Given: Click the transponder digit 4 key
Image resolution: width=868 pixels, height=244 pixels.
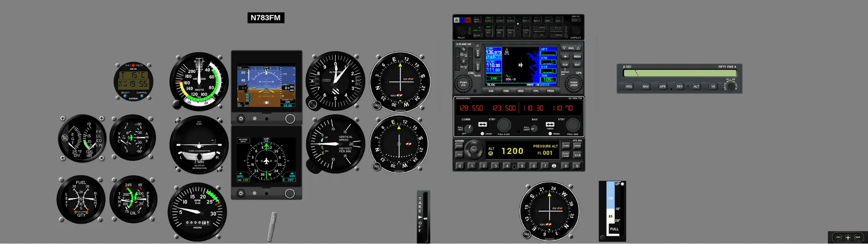Looking at the screenshot, I should [507, 166].
